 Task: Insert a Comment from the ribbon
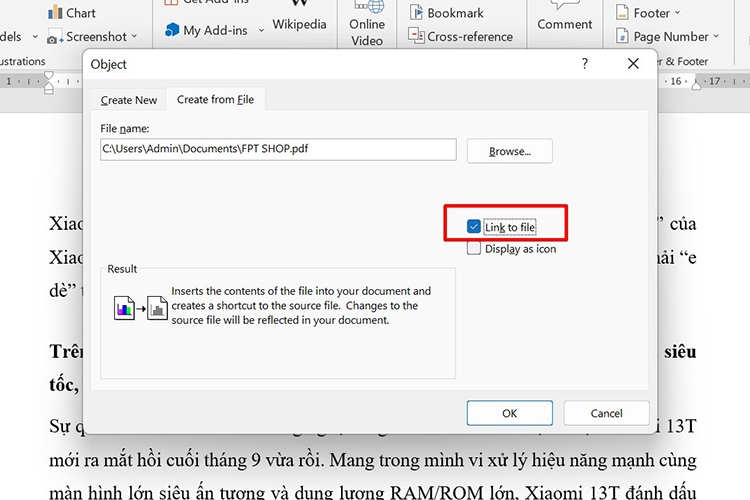pos(564,17)
